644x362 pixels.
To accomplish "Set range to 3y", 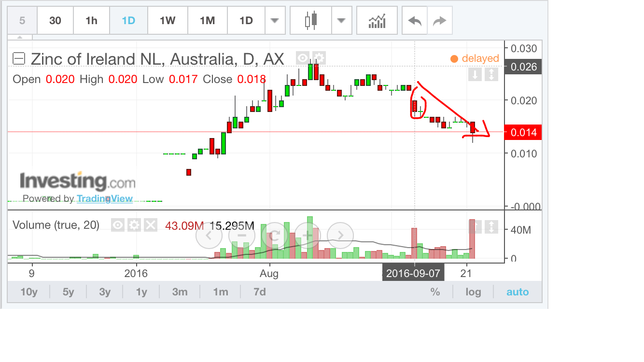I will point(105,292).
